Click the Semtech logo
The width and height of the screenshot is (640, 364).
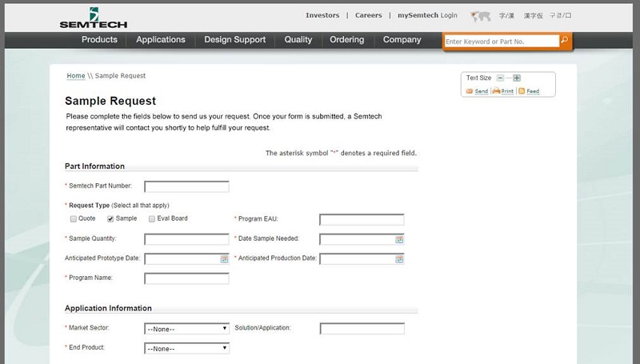pos(94,18)
